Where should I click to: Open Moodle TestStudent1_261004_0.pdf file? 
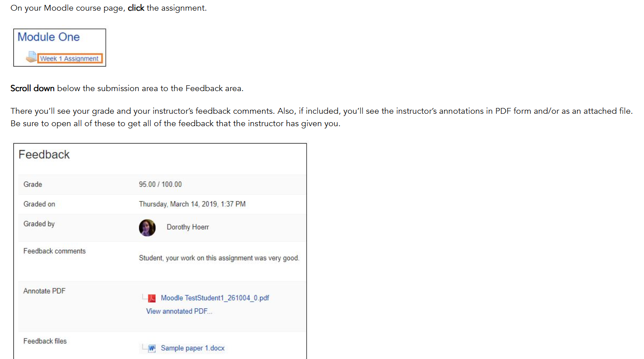coord(215,298)
